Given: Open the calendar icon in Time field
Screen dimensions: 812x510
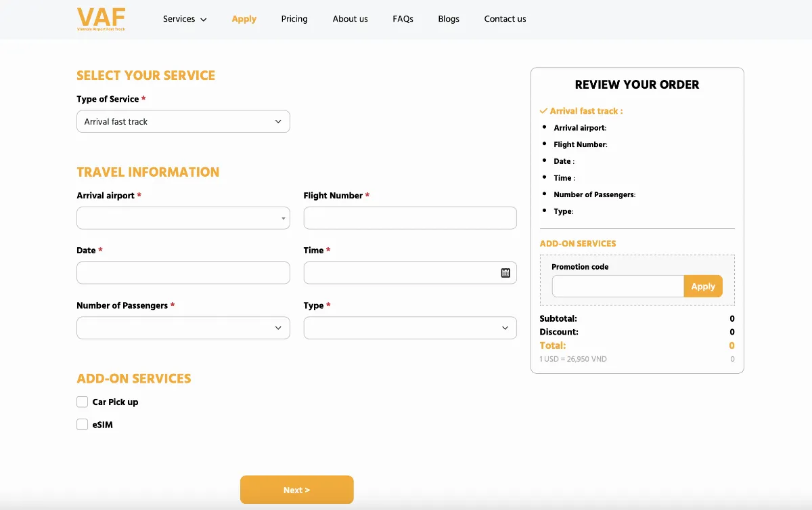Looking at the screenshot, I should tap(505, 273).
